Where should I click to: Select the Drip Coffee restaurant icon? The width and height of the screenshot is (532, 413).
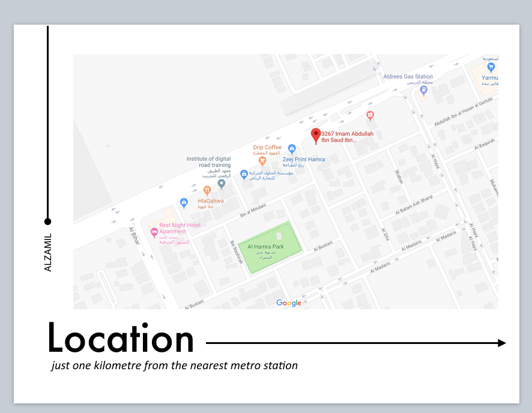tap(262, 160)
